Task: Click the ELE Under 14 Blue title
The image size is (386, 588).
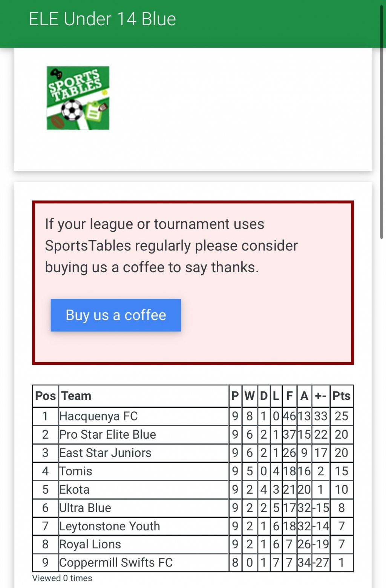Action: point(103,19)
